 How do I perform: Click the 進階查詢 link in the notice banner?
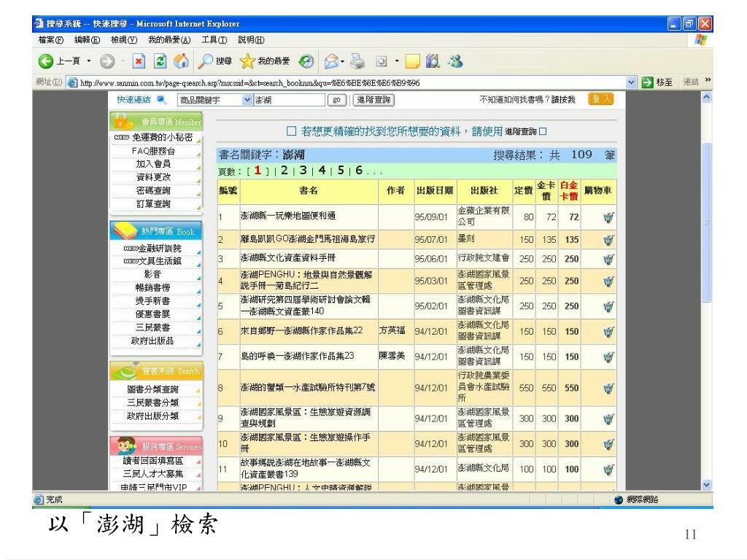[521, 131]
